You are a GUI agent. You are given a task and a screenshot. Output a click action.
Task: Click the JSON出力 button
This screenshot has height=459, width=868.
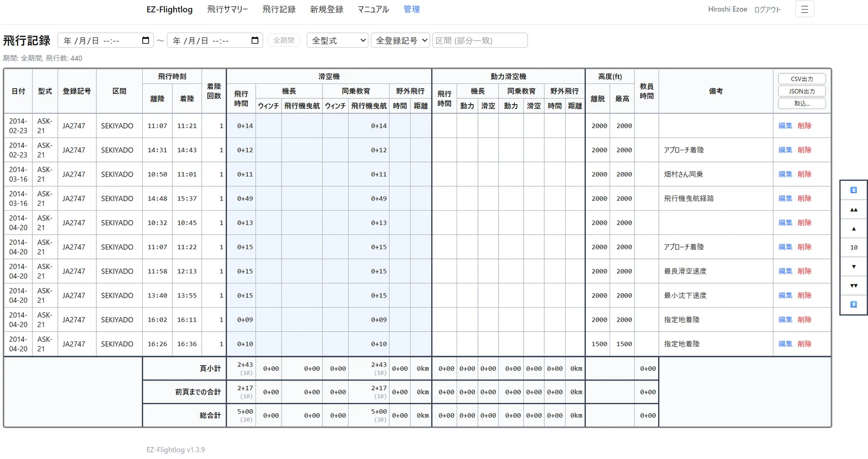click(802, 91)
